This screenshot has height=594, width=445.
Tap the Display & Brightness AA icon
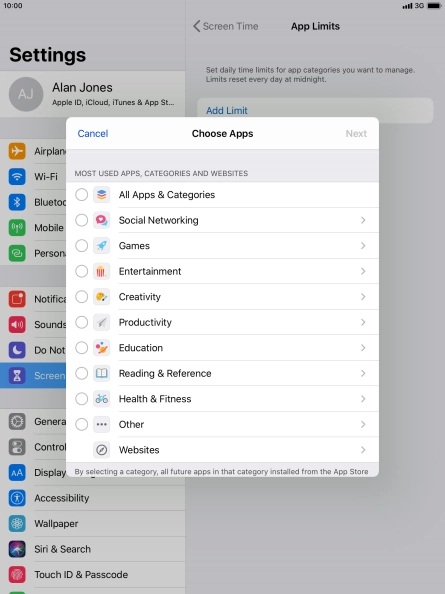pyautogui.click(x=17, y=472)
